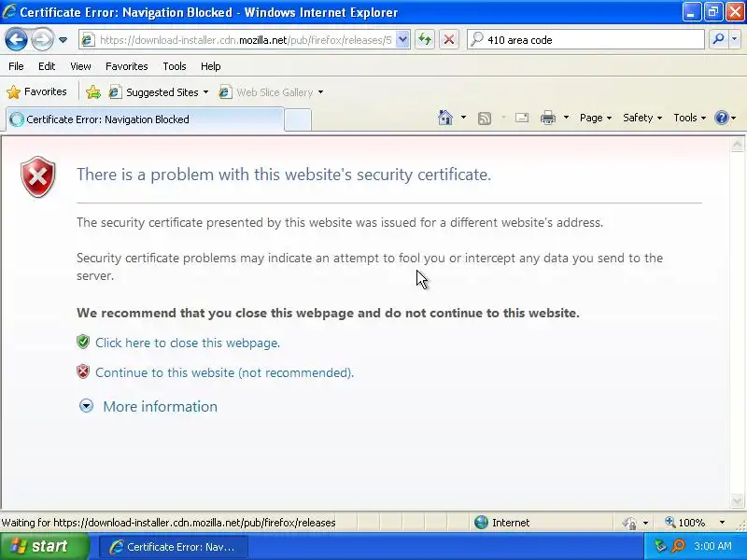Open the Tools menu in menu bar
This screenshot has height=560, width=747.
(175, 66)
